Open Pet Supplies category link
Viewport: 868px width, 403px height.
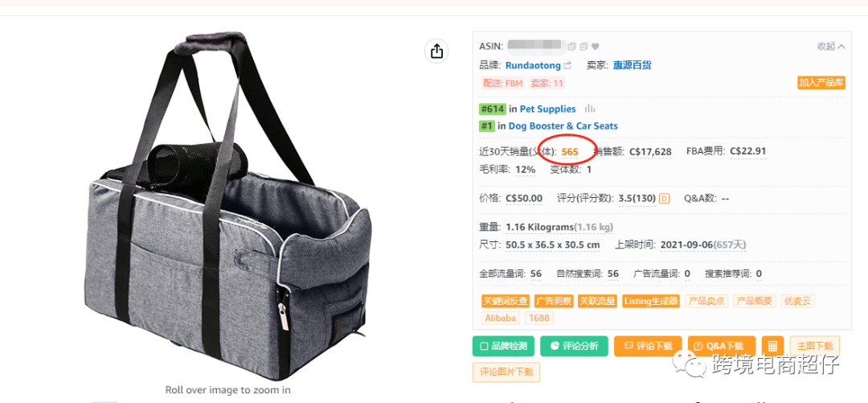(x=547, y=109)
